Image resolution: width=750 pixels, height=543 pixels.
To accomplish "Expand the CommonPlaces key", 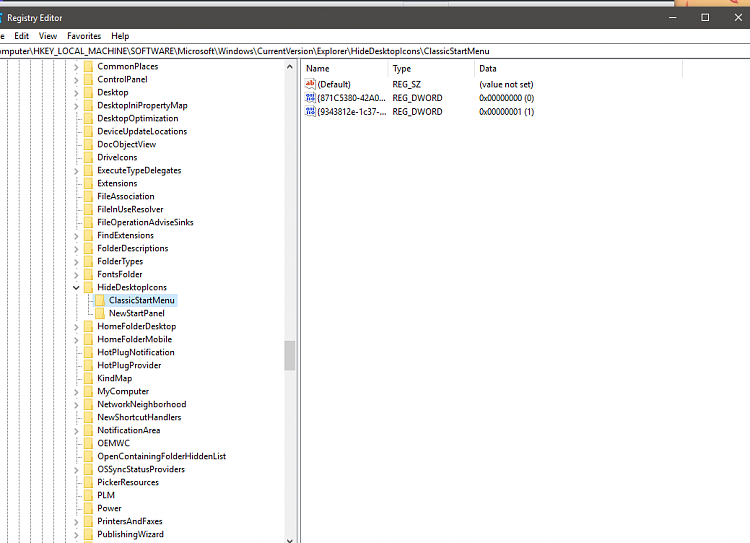I will [76, 67].
